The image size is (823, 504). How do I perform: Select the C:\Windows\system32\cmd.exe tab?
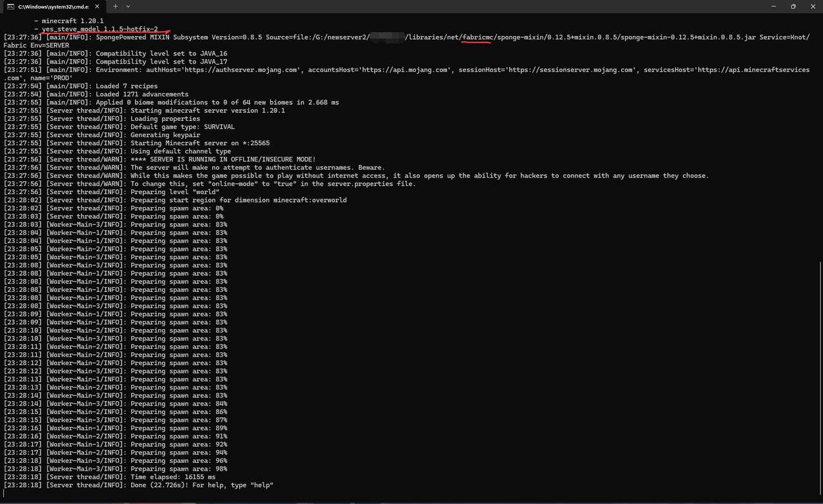click(x=53, y=6)
